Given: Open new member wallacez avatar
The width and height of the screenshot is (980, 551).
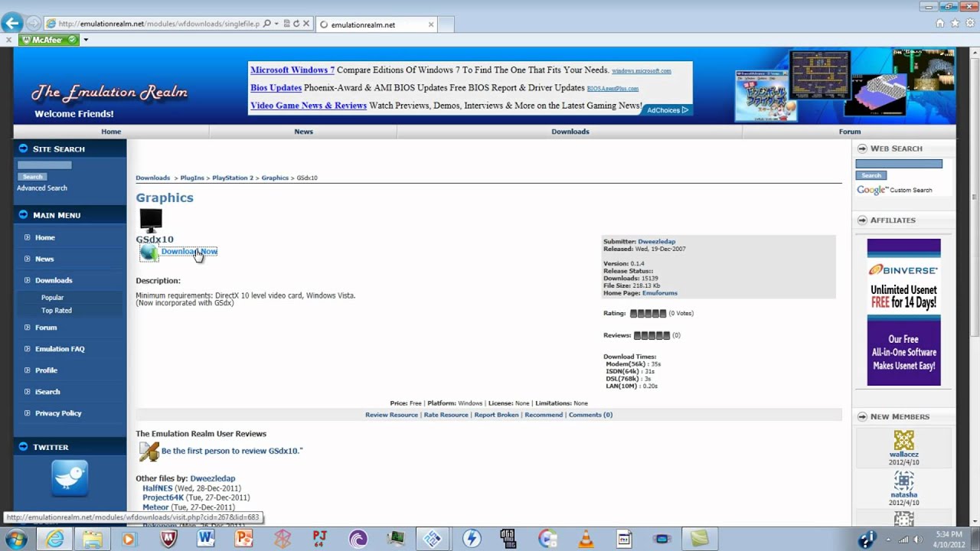Looking at the screenshot, I should coord(904,440).
